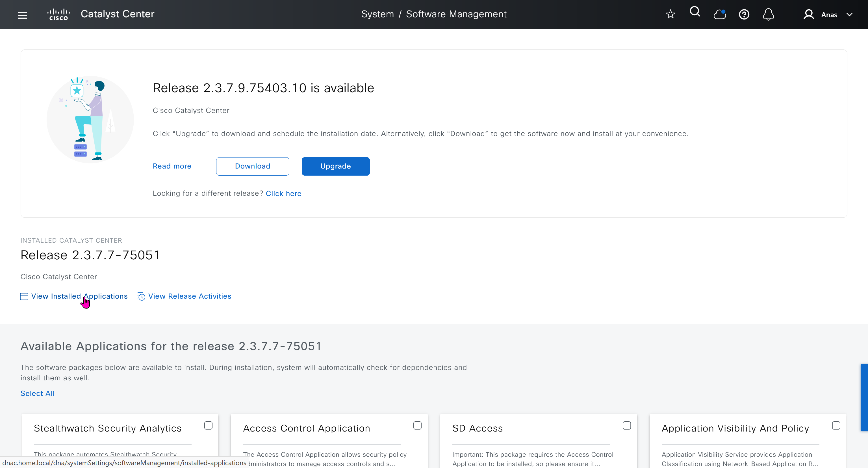The width and height of the screenshot is (868, 468).
Task: Open notifications bell
Action: (768, 14)
